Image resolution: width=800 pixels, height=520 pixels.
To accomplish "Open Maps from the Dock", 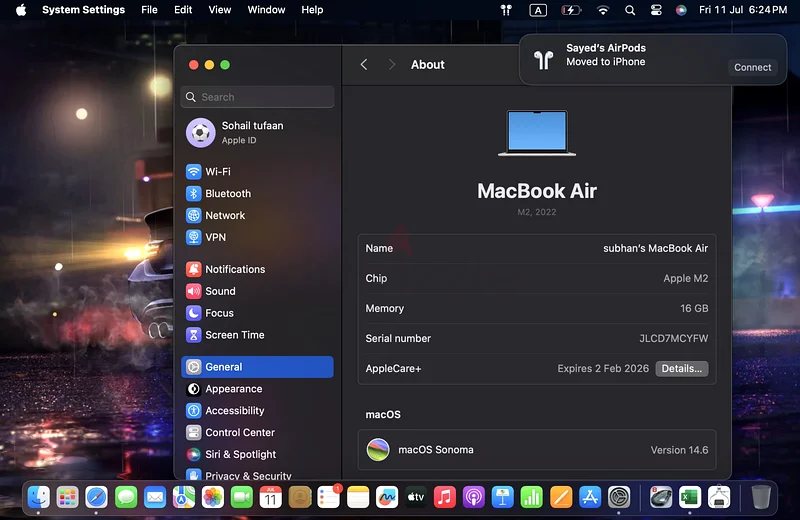I will (x=184, y=497).
